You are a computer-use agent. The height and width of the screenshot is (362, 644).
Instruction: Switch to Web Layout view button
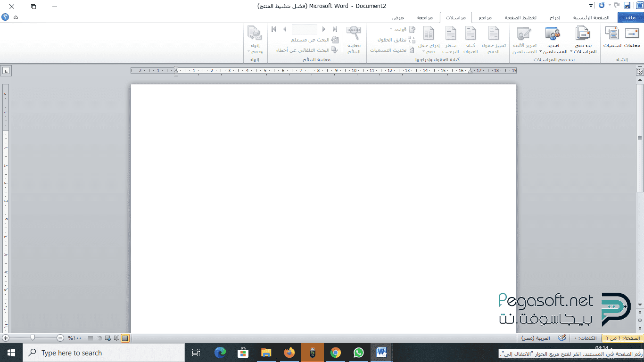(108, 338)
